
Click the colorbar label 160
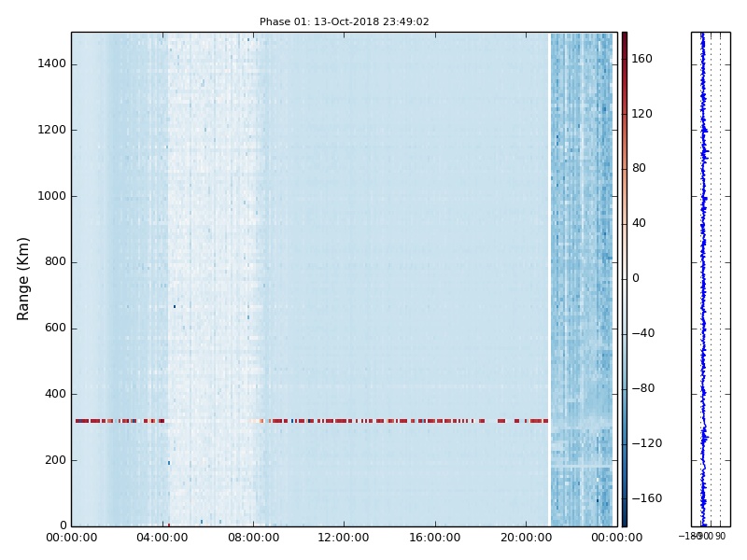pos(641,59)
